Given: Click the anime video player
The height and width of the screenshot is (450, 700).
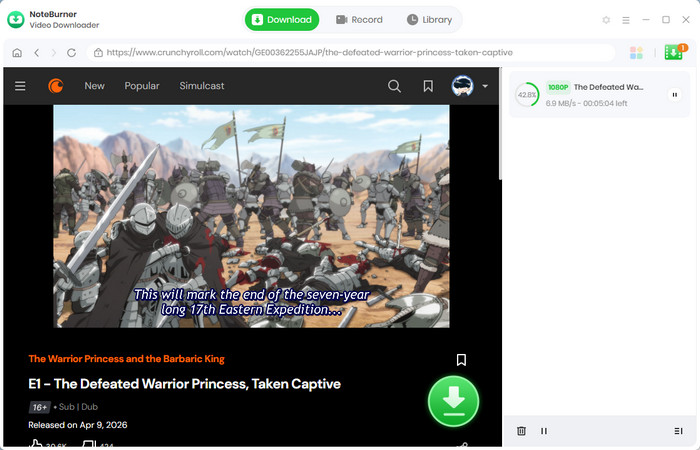Looking at the screenshot, I should (251, 216).
